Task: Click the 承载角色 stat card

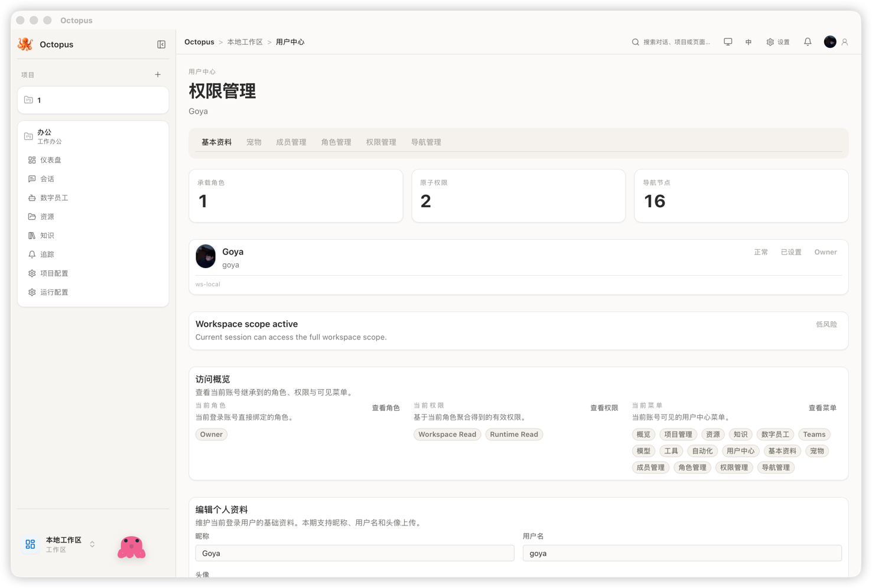Action: coord(296,196)
